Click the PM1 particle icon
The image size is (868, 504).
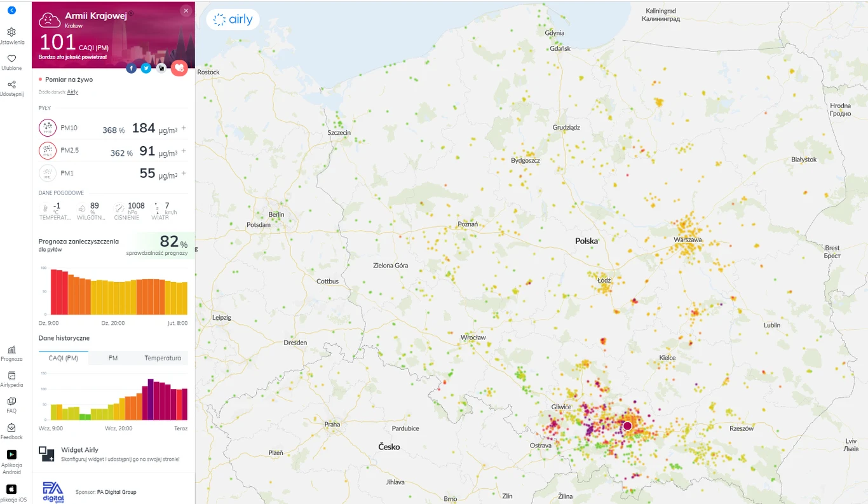pyautogui.click(x=48, y=173)
